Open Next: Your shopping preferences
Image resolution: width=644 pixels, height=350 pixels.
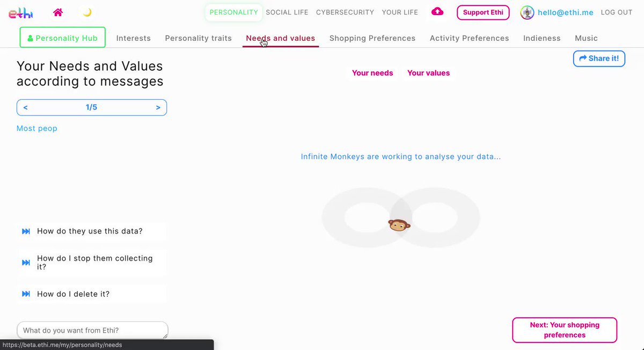[x=565, y=330]
